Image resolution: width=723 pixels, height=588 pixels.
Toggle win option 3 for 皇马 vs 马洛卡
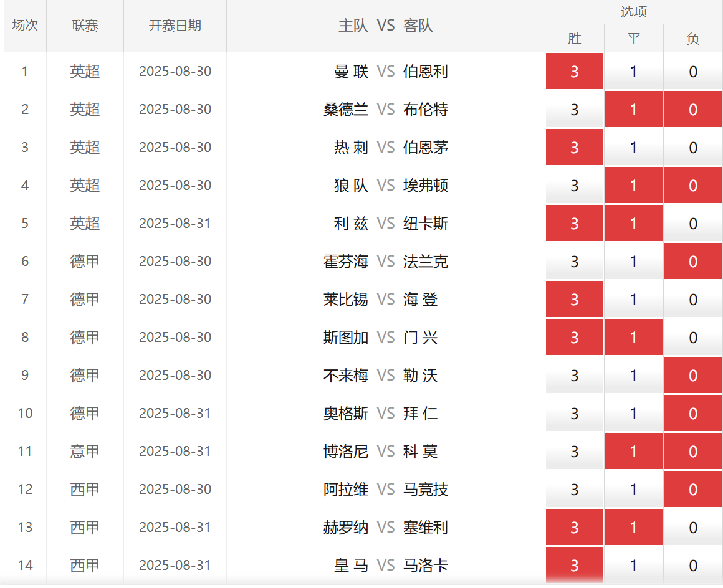[575, 566]
